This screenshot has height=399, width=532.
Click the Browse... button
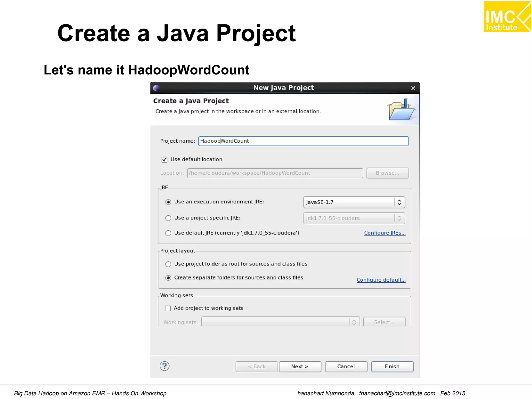click(x=388, y=173)
